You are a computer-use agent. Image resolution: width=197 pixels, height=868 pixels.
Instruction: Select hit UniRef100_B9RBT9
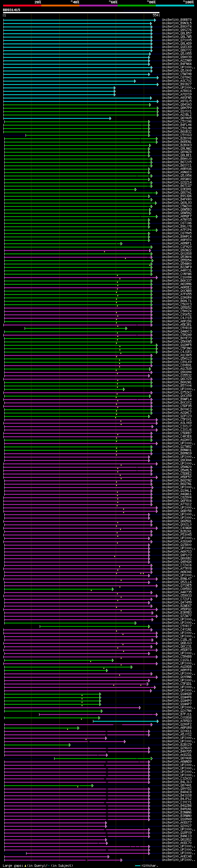(177, 20)
